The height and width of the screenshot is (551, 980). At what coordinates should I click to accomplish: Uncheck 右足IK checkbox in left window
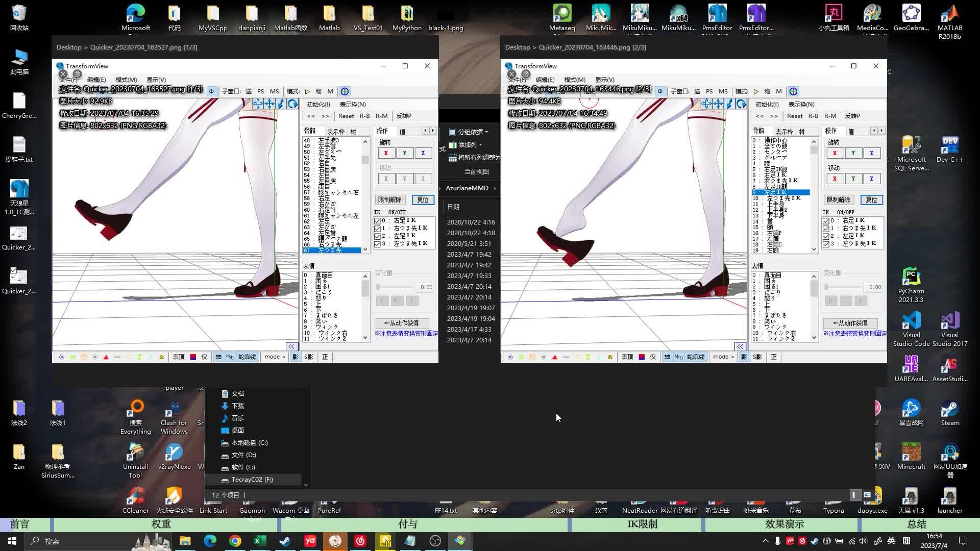point(377,221)
